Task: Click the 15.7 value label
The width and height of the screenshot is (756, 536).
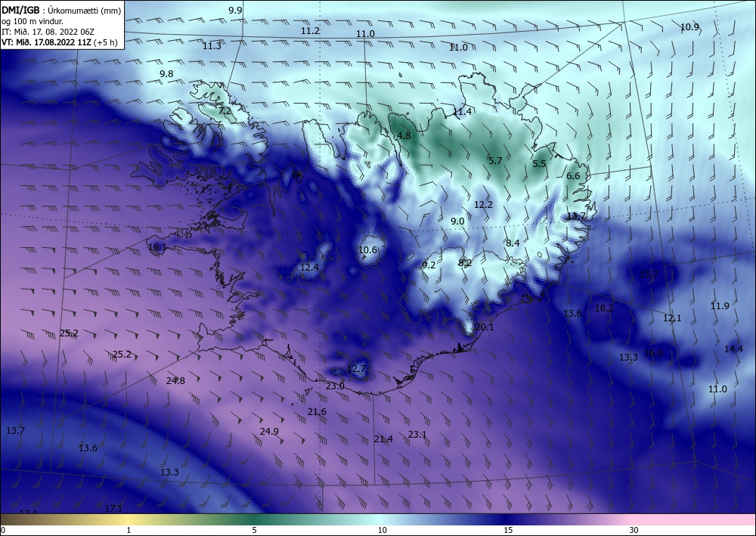Action: [x=649, y=274]
